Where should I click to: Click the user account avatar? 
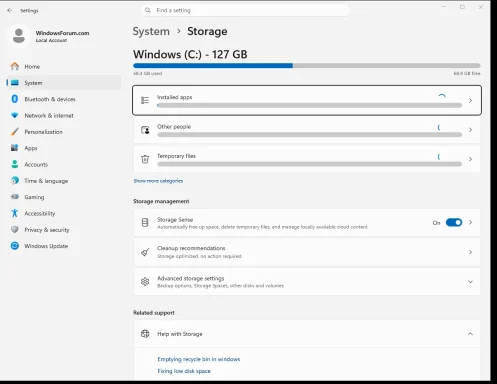pyautogui.click(x=19, y=36)
